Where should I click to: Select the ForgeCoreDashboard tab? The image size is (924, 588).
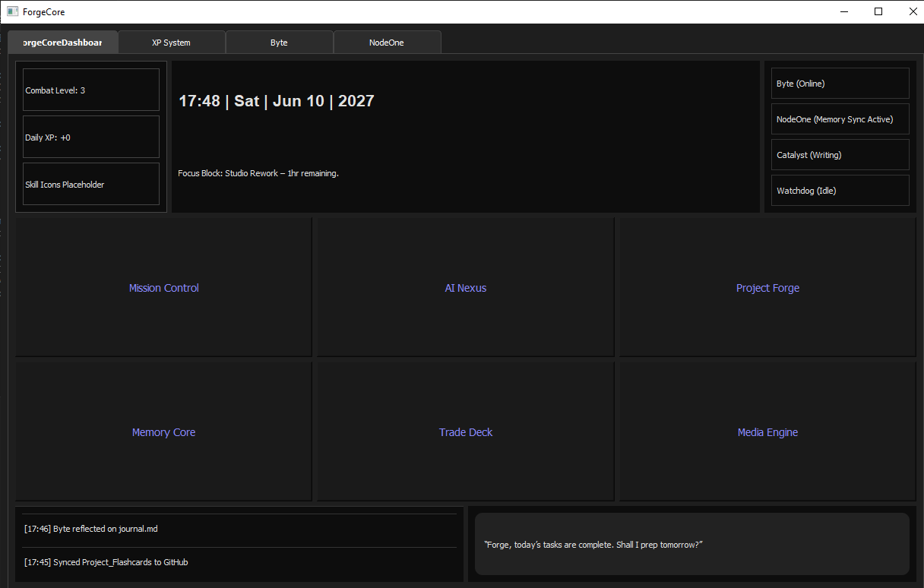point(62,43)
